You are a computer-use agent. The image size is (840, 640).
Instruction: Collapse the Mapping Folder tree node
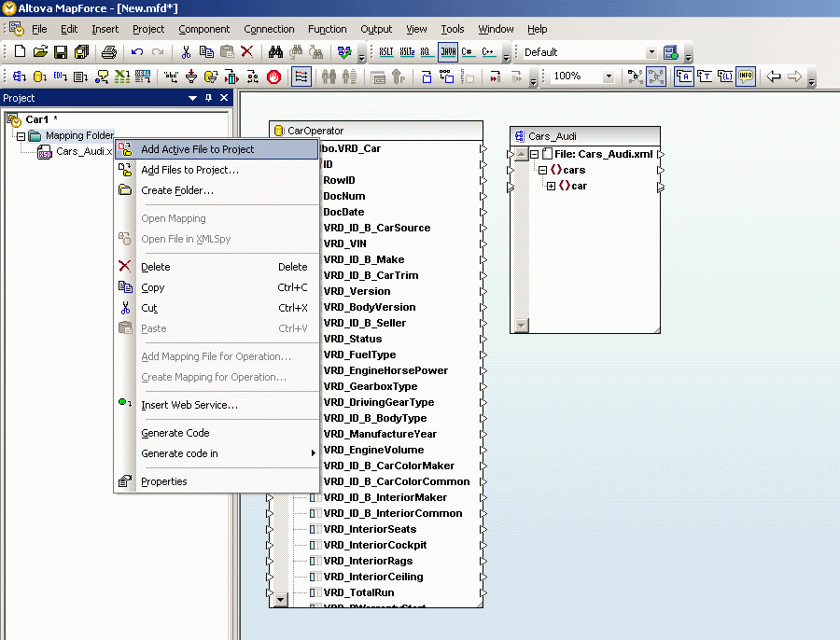coord(21,136)
